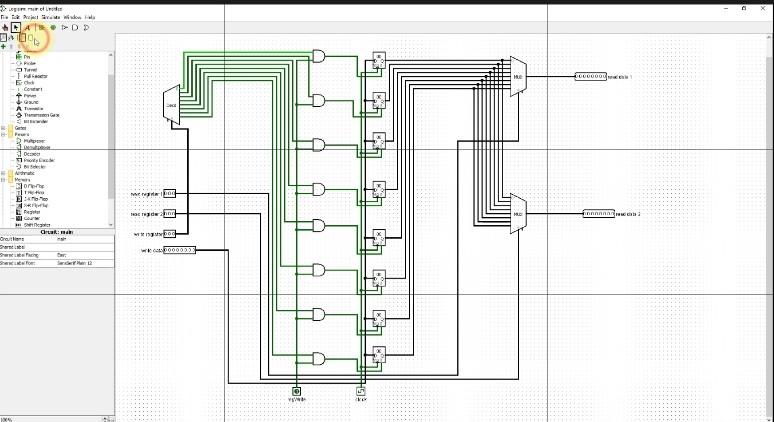Toggle the read register 1 input pin
774x422 pixels.
169,194
